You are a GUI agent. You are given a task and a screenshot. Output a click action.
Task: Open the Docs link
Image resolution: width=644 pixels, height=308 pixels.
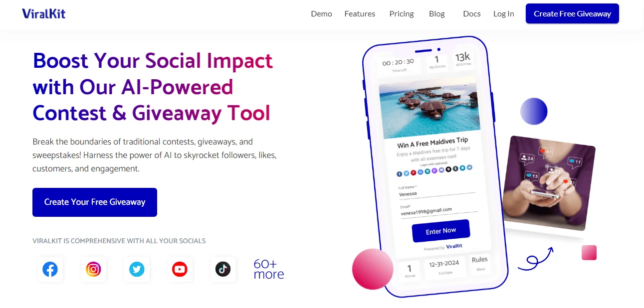coord(472,14)
